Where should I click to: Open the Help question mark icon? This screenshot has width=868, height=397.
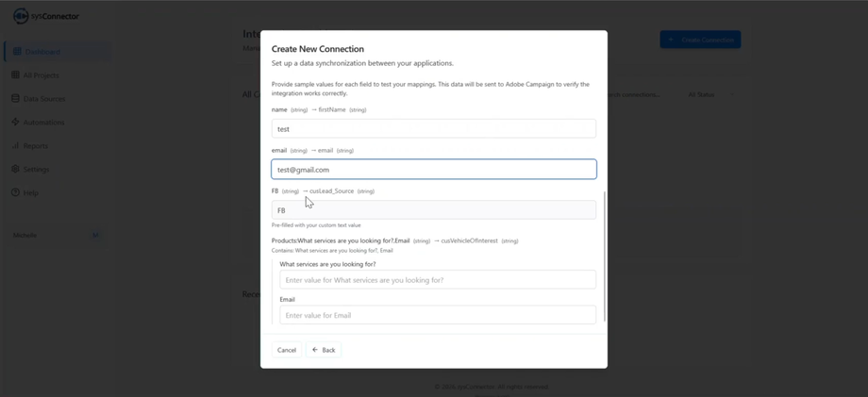coord(15,193)
